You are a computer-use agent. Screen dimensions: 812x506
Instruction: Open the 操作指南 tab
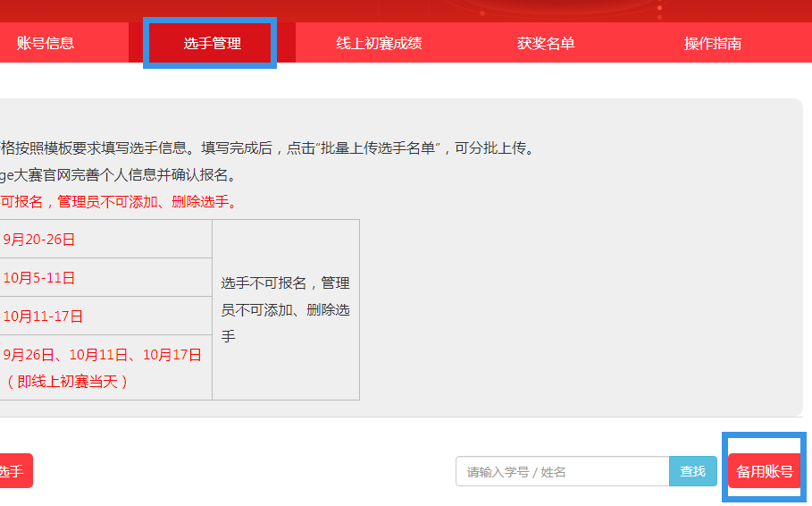coord(712,43)
